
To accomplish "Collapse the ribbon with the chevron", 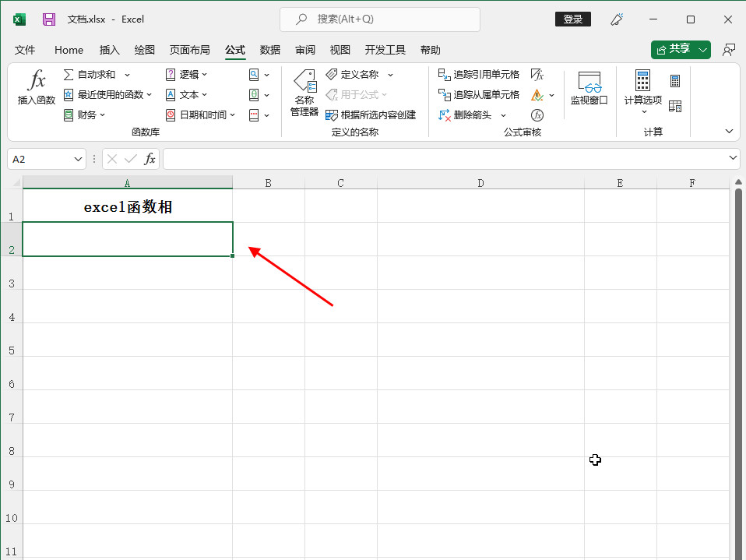I will click(x=729, y=132).
